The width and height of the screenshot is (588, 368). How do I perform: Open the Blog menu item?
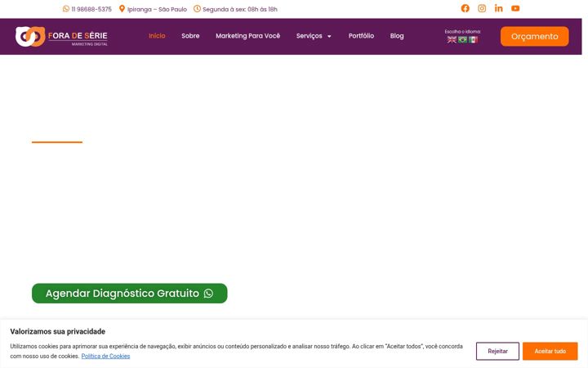click(x=397, y=36)
